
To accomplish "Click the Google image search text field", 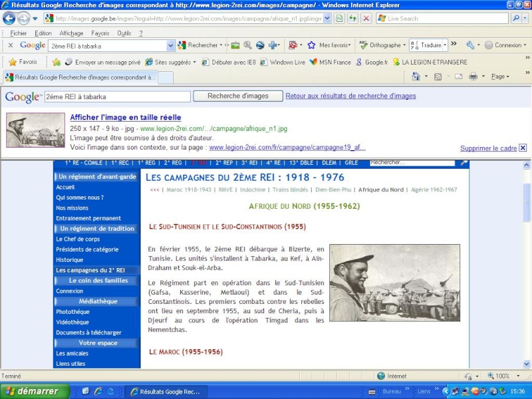I will tap(118, 96).
